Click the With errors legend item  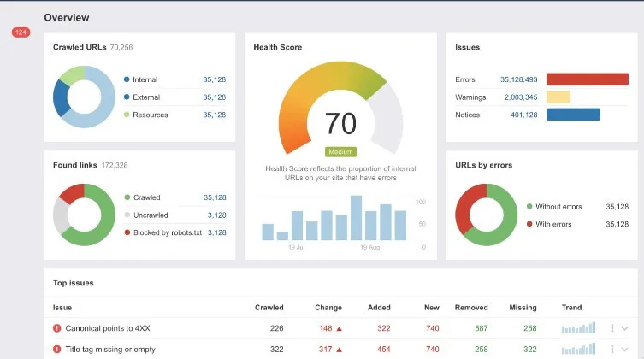click(549, 224)
